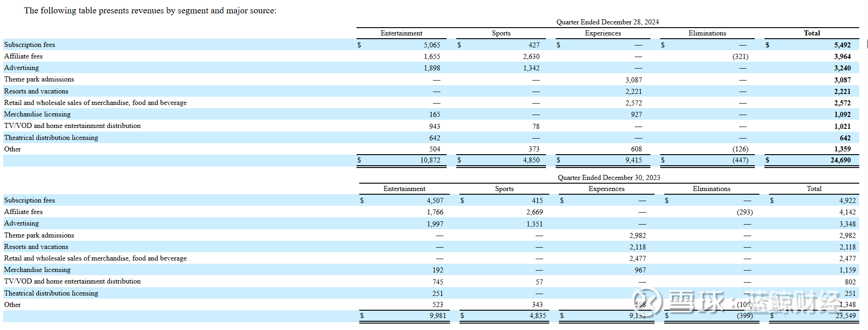
Task: Click the intro sentence about revenues by segment
Action: (x=150, y=11)
